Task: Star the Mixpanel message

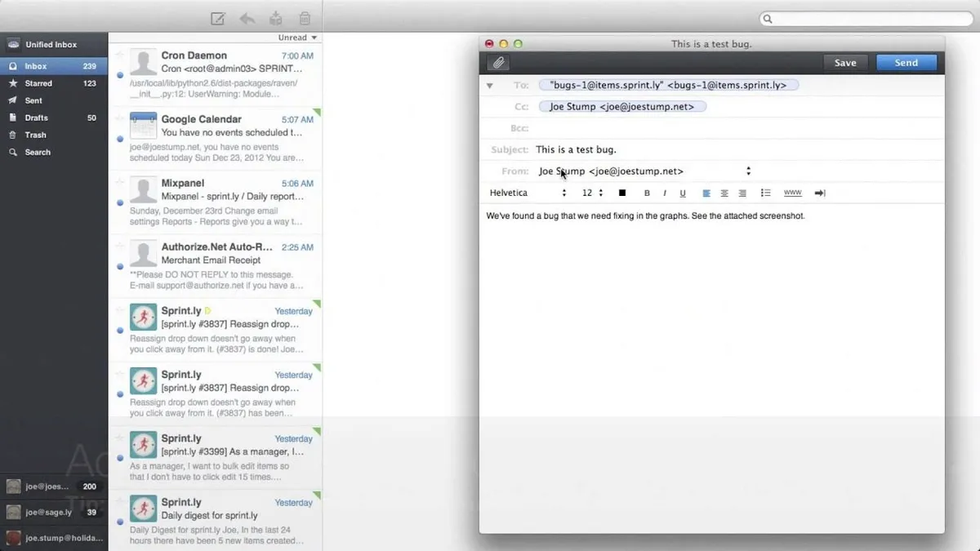Action: [x=120, y=181]
